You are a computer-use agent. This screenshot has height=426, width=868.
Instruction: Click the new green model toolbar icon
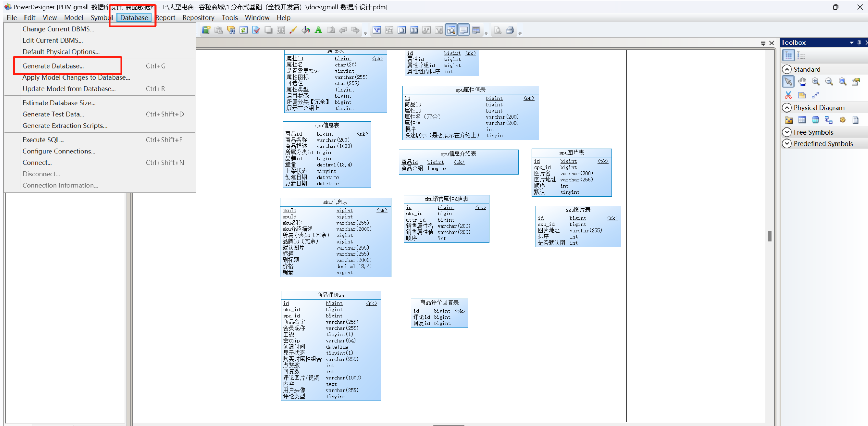[206, 30]
